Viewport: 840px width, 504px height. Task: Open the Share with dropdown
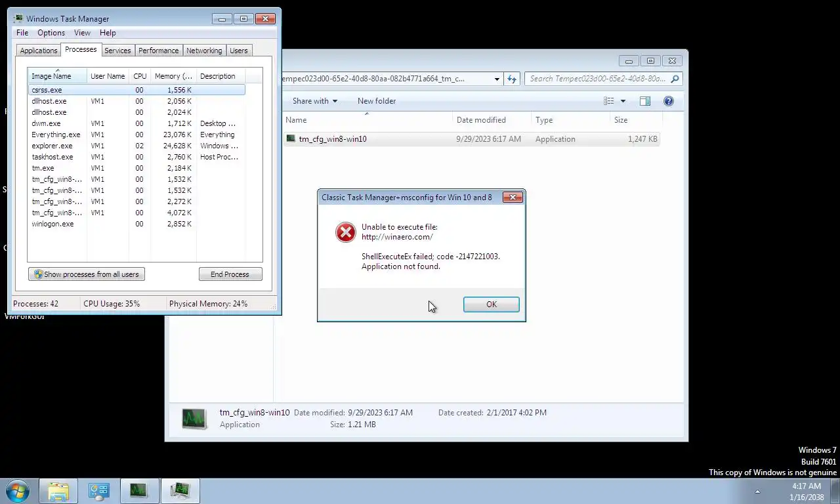(x=315, y=101)
